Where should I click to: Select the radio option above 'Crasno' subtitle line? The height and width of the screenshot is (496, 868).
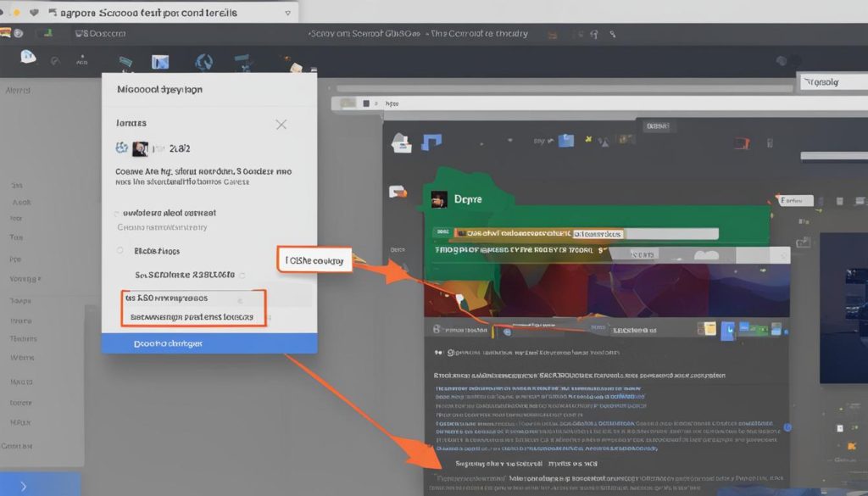point(116,214)
